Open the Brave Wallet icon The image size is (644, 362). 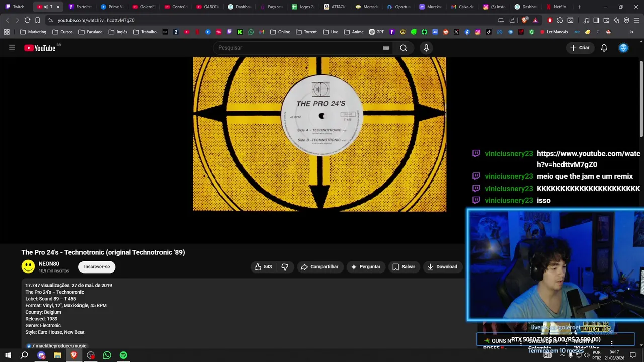click(x=606, y=20)
